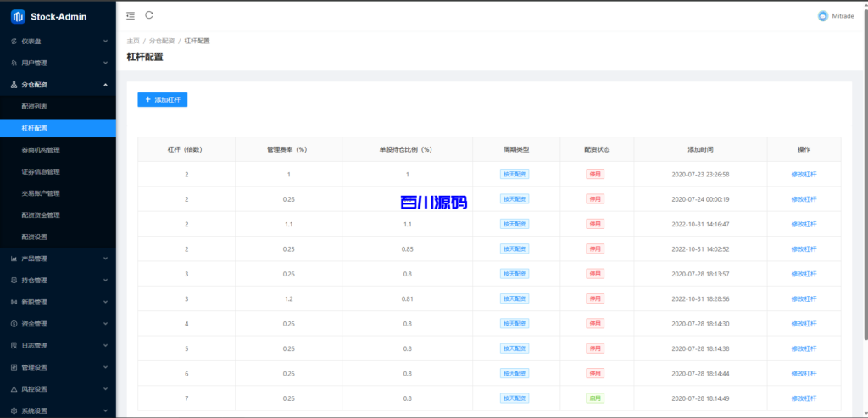This screenshot has width=868, height=418.
Task: Click the 添加杠杆 button
Action: coord(162,99)
